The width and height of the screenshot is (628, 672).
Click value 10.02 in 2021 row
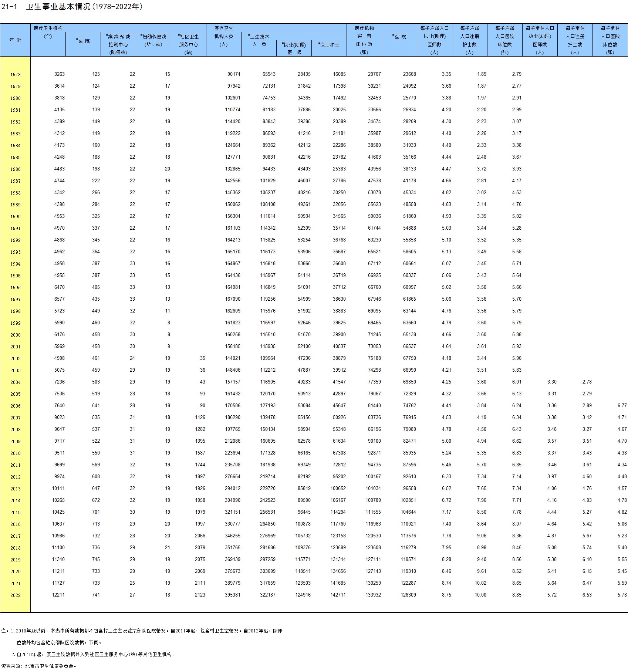tap(480, 583)
